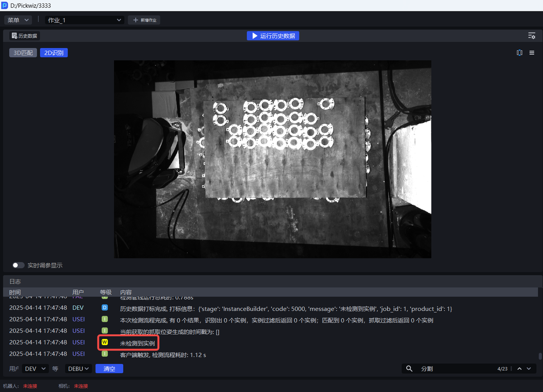Open the DEBU log level dropdown
The width and height of the screenshot is (543, 392).
tap(78, 369)
